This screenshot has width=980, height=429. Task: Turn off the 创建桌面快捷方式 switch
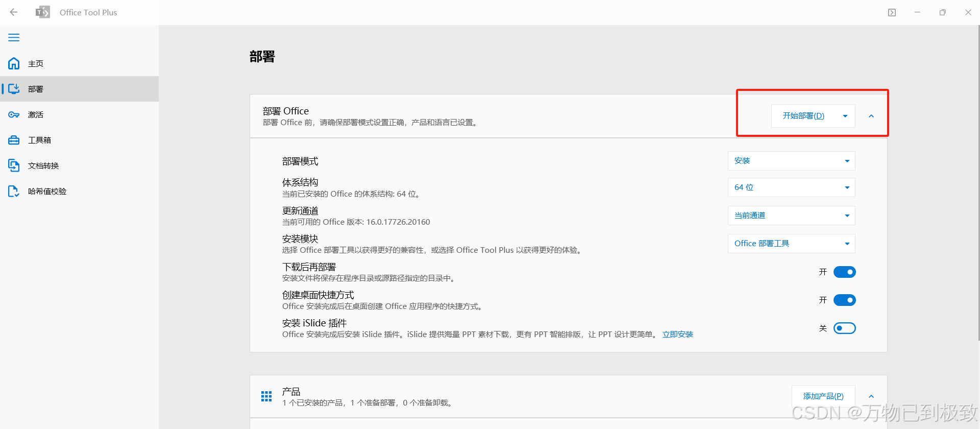tap(844, 300)
